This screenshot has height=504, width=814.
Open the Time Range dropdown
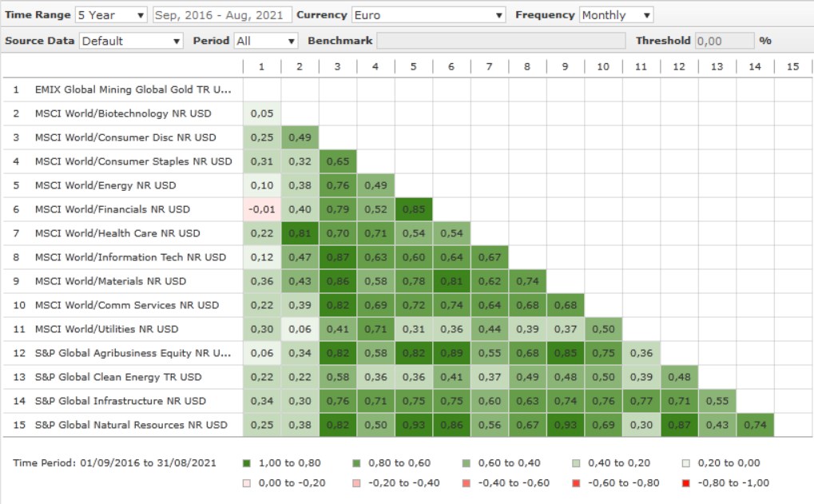[111, 15]
